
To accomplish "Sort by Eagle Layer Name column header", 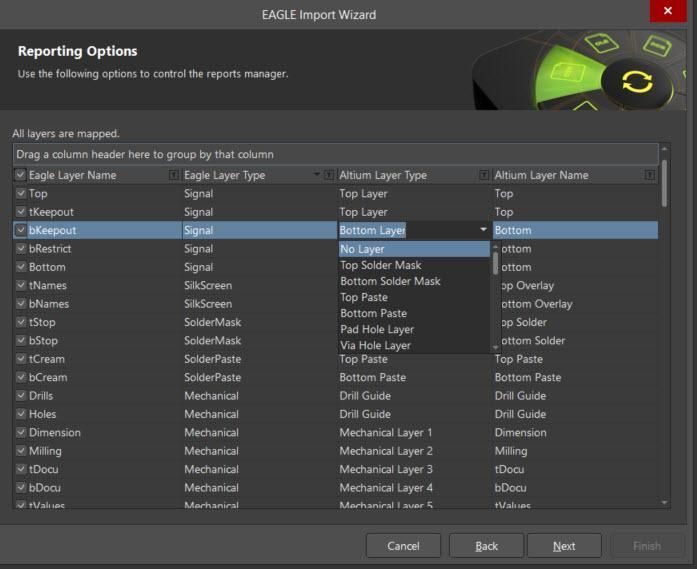I will pyautogui.click(x=72, y=175).
